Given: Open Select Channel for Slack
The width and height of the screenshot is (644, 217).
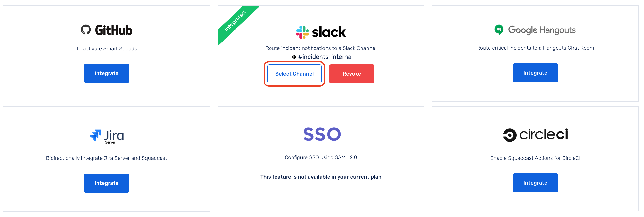Looking at the screenshot, I should [x=294, y=74].
